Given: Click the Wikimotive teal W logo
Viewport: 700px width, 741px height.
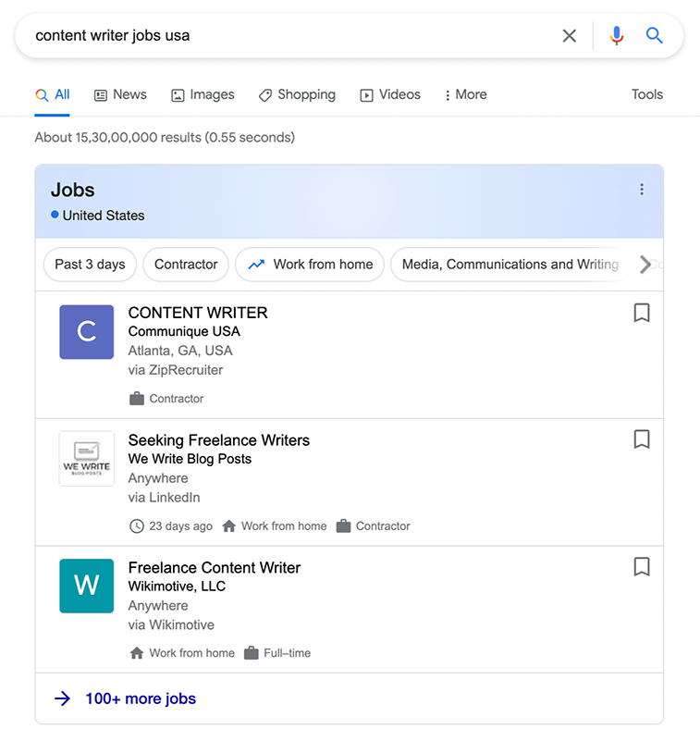Looking at the screenshot, I should [x=87, y=586].
